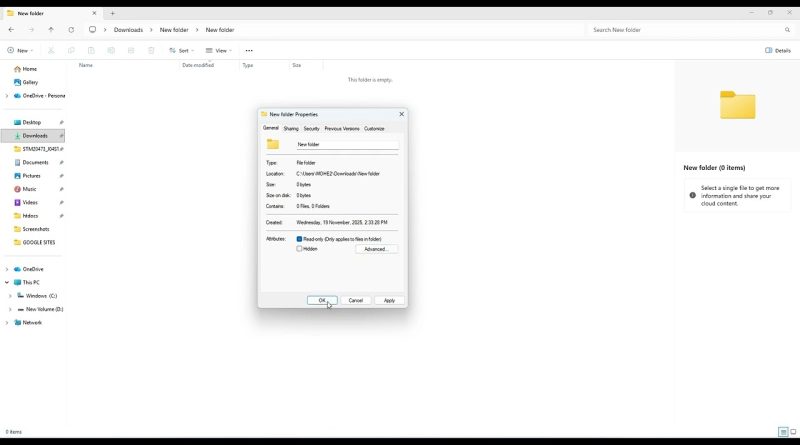The image size is (800, 445).
Task: Enable the Hidden attribute checkbox
Action: click(x=300, y=249)
